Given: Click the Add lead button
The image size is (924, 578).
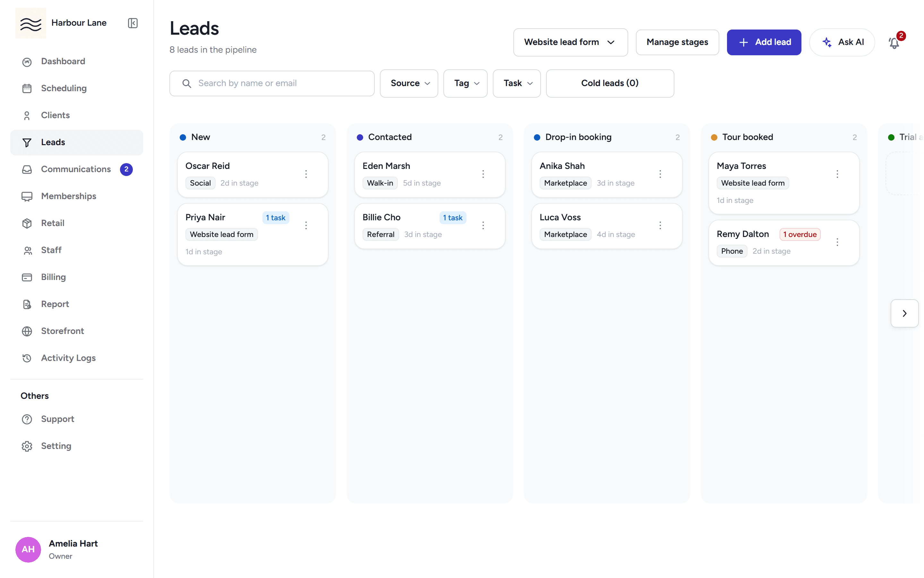Looking at the screenshot, I should click(x=764, y=42).
